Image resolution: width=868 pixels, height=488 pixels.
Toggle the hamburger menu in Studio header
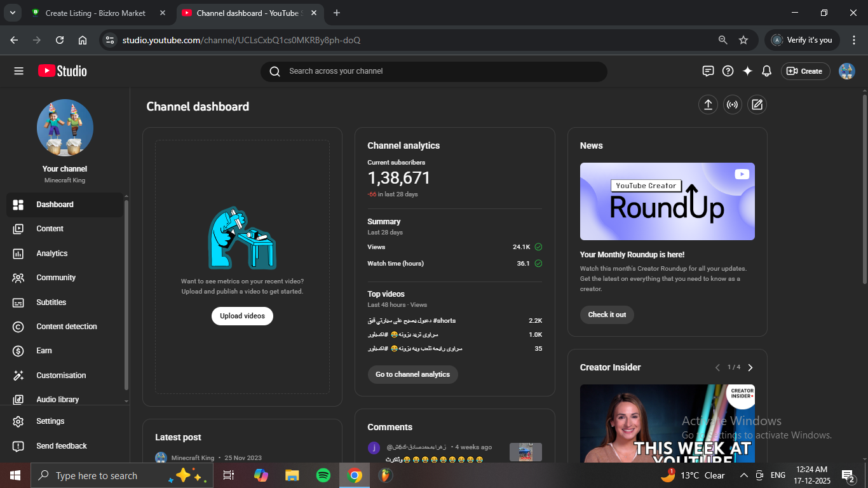coord(18,71)
